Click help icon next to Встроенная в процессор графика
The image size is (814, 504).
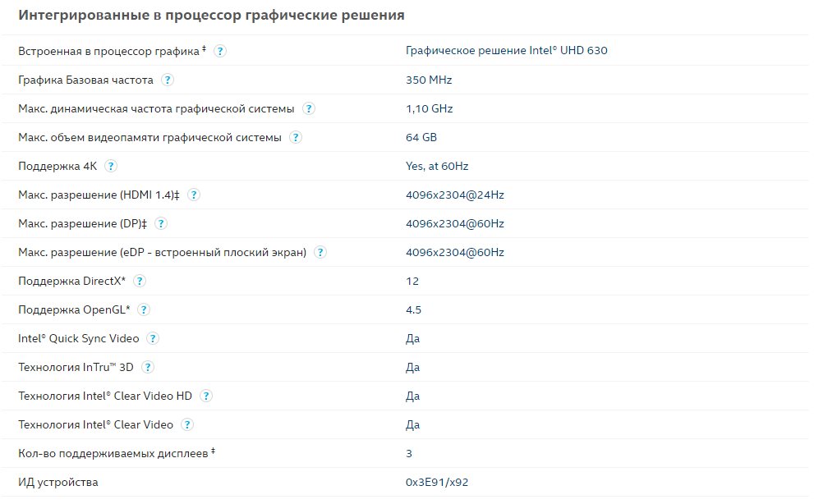[220, 51]
